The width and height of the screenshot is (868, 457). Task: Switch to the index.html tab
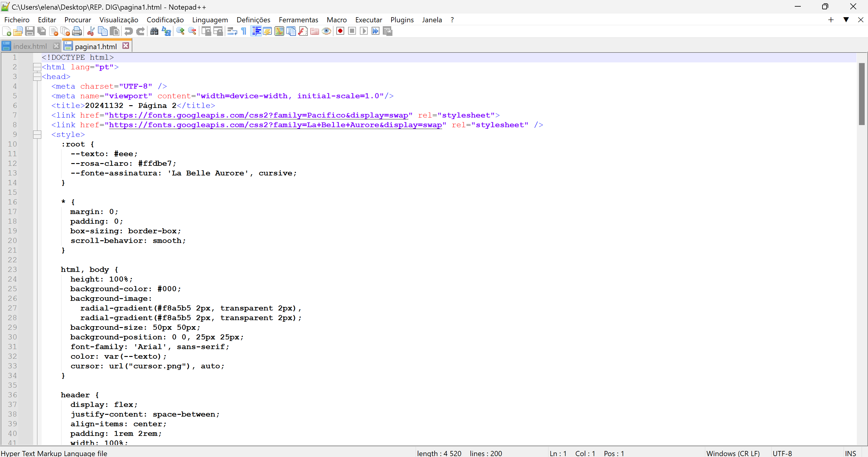coord(30,46)
